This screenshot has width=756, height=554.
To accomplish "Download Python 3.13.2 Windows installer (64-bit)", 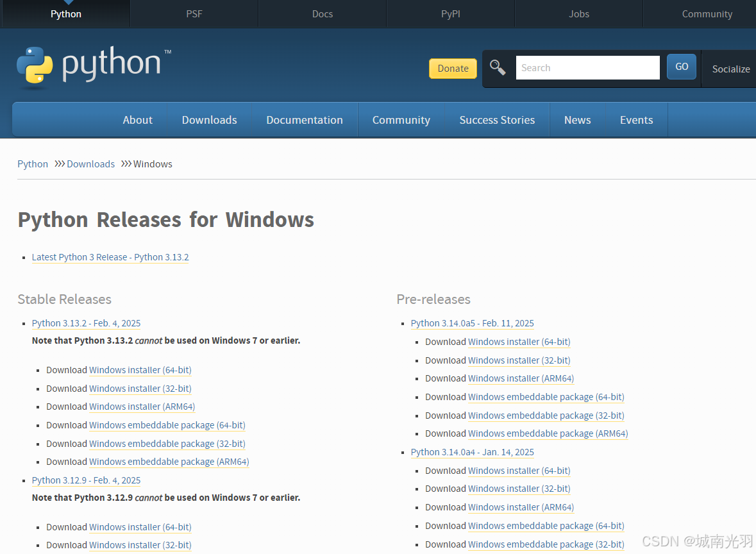I will [x=140, y=370].
